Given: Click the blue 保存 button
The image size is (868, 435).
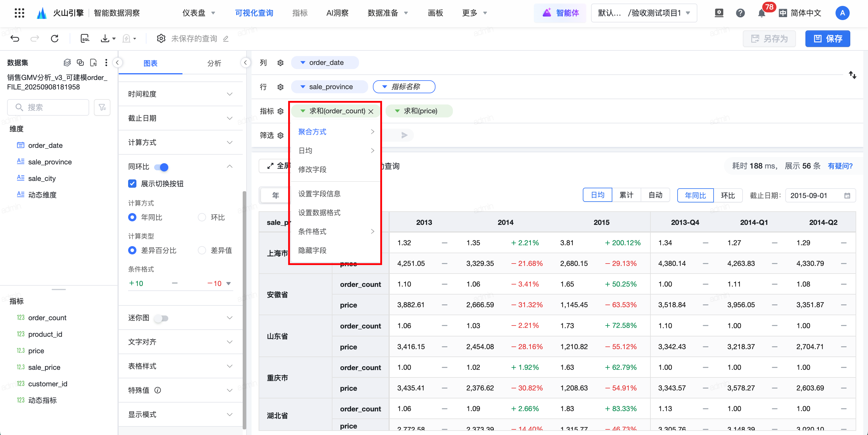Looking at the screenshot, I should (x=827, y=38).
